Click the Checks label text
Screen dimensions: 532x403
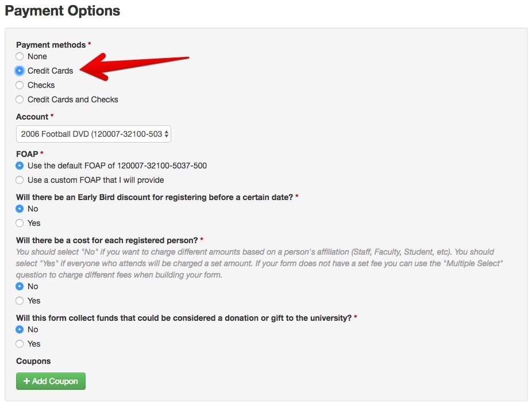pos(41,85)
